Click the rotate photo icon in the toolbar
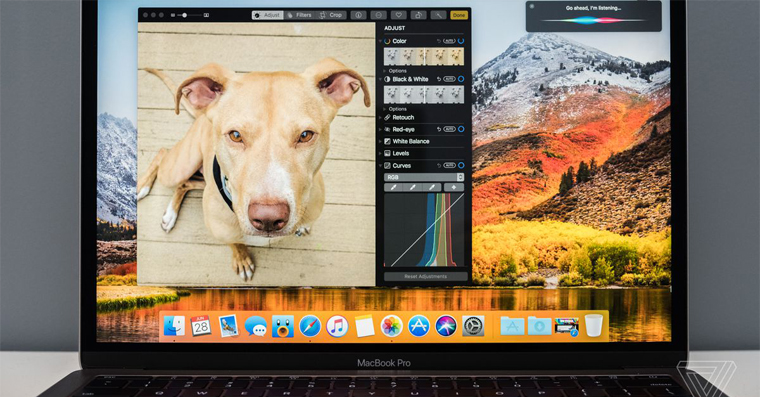This screenshot has width=760, height=397. click(418, 15)
